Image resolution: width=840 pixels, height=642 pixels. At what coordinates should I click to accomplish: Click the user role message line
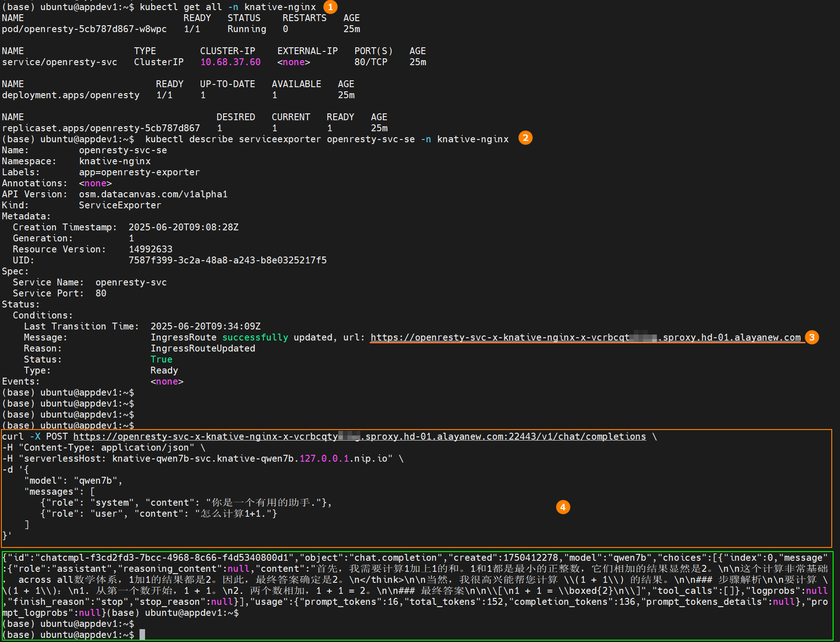(x=159, y=514)
